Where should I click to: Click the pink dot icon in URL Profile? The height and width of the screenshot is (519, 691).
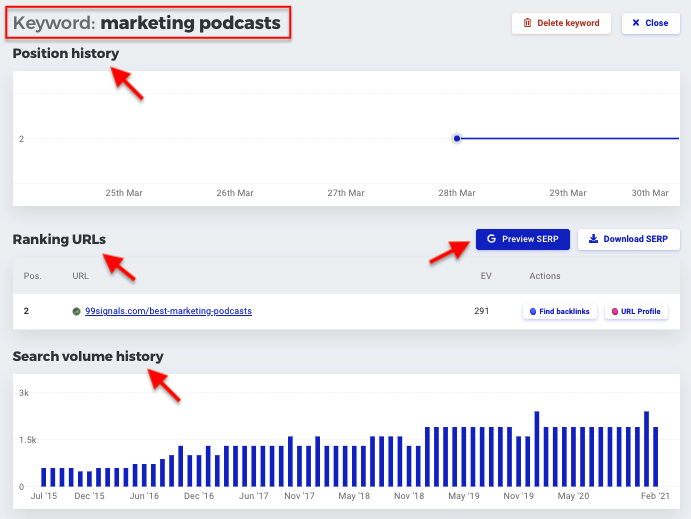[615, 311]
